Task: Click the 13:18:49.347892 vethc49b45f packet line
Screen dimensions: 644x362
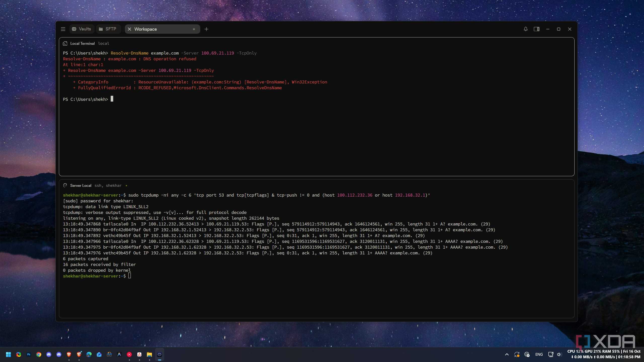Action: click(x=244, y=236)
